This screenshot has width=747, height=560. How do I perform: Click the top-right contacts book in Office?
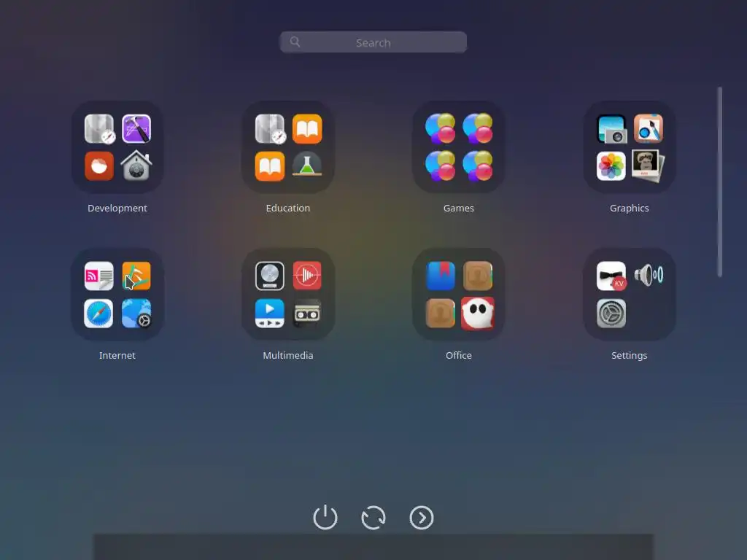pos(477,276)
